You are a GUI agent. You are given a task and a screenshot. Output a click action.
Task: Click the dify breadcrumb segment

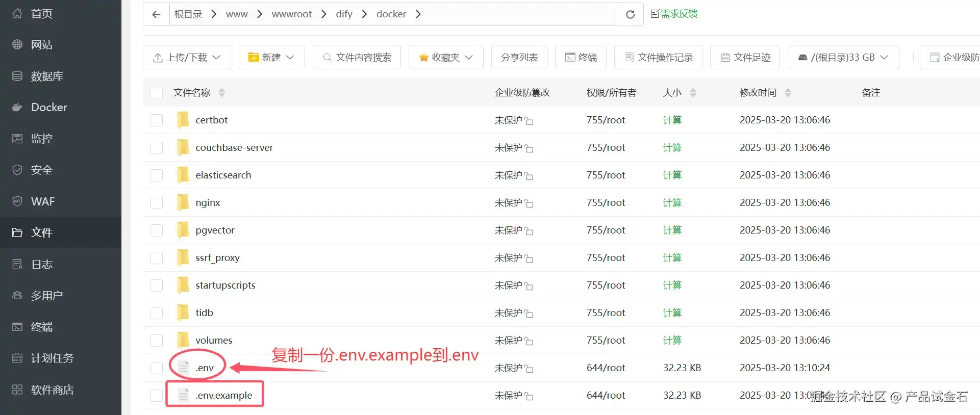tap(344, 14)
